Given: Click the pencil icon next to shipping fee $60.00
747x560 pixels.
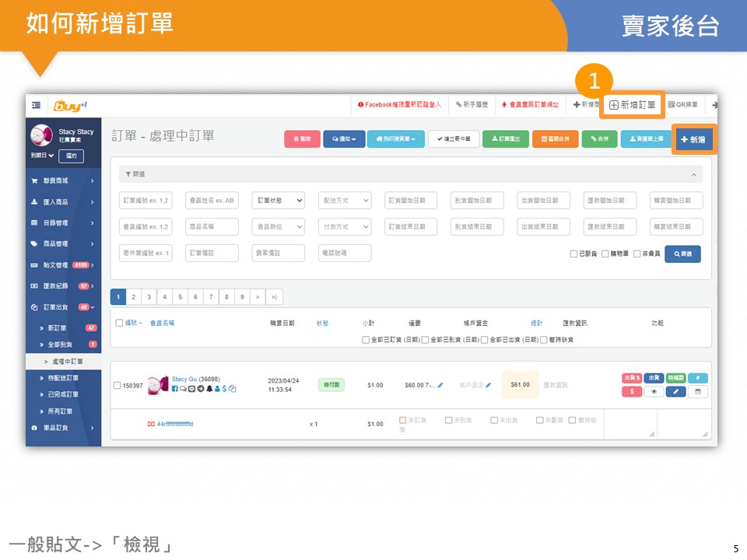Looking at the screenshot, I should pyautogui.click(x=440, y=385).
